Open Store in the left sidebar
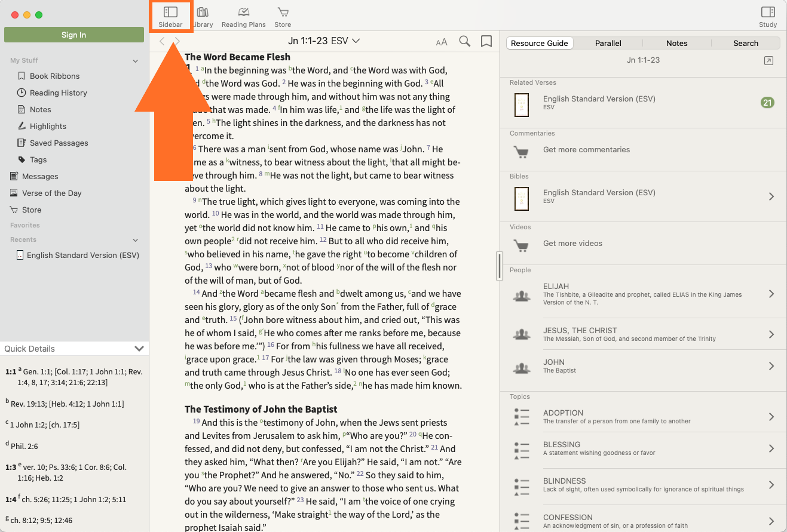The height and width of the screenshot is (532, 787). click(32, 210)
